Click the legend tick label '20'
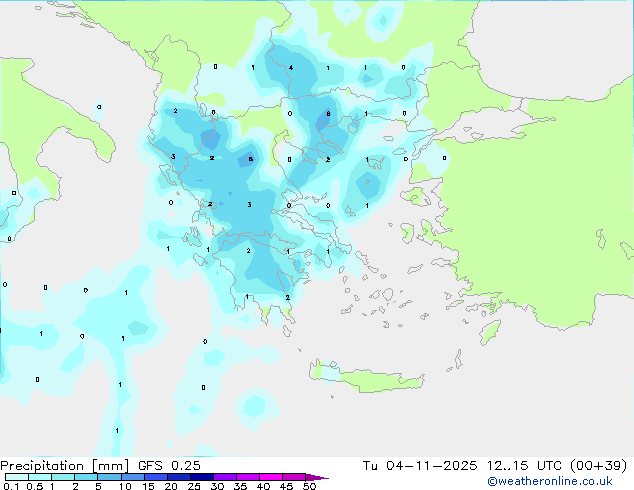Image resolution: width=634 pixels, height=490 pixels. click(x=171, y=486)
